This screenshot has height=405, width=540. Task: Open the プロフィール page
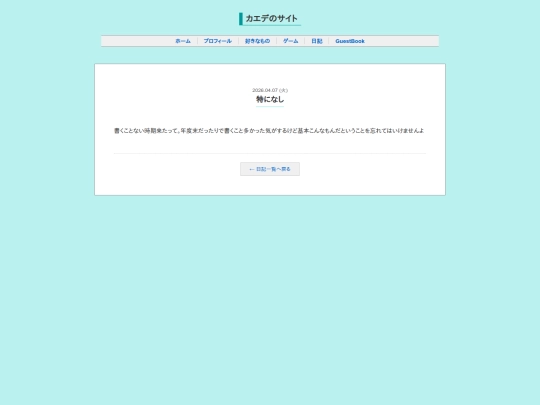pos(218,41)
